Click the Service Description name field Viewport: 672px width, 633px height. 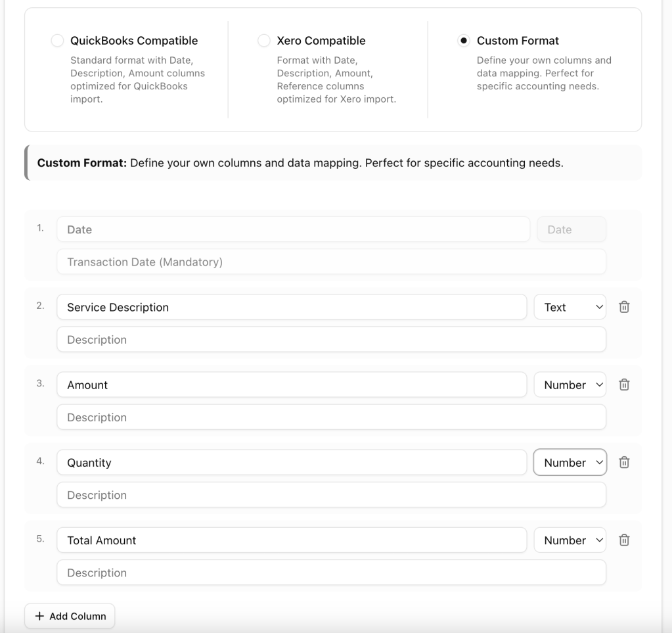click(292, 307)
